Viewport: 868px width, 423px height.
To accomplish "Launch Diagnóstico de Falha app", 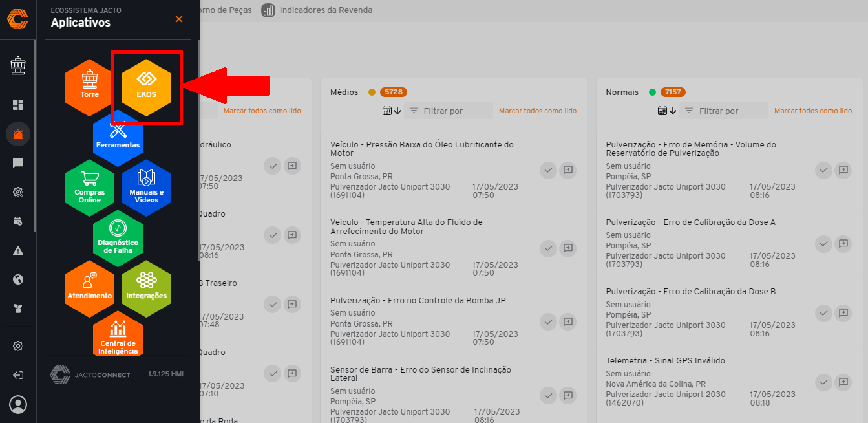I will pos(118,237).
